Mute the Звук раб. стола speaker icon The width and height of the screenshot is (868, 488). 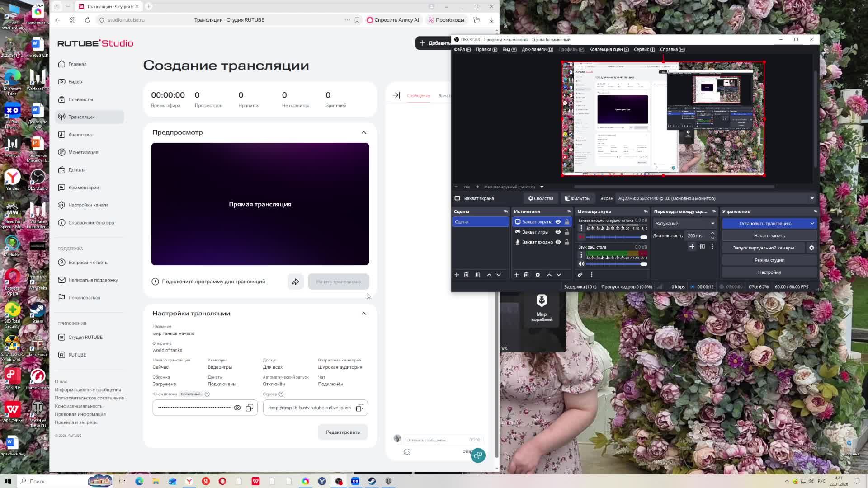coord(581,264)
